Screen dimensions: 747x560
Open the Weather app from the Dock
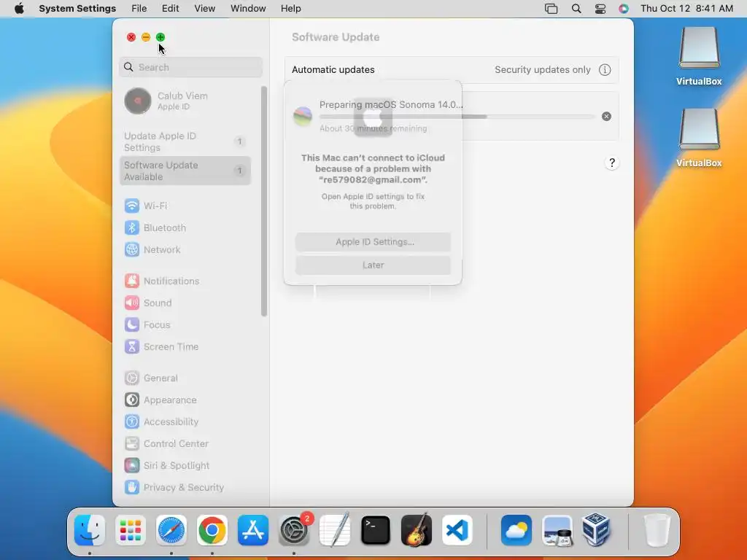click(516, 530)
